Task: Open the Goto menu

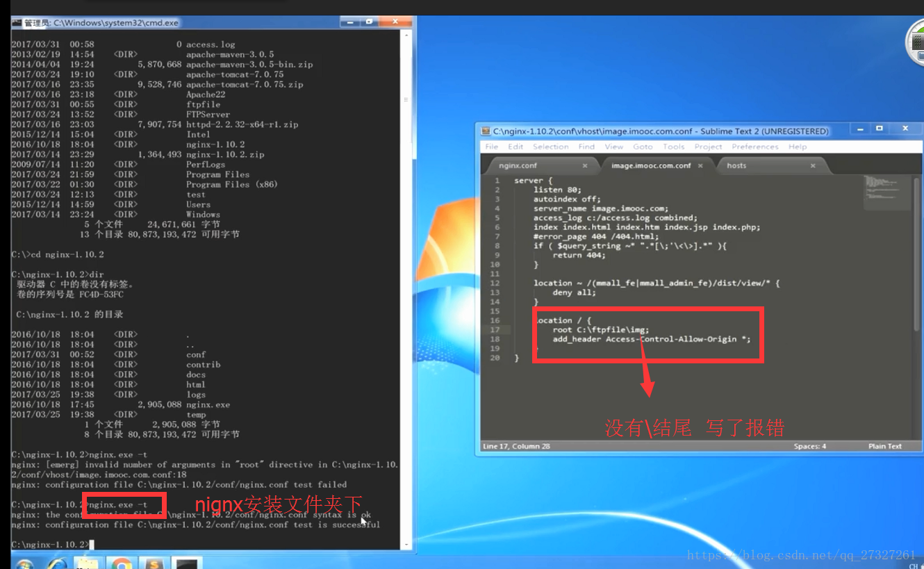Action: tap(643, 147)
